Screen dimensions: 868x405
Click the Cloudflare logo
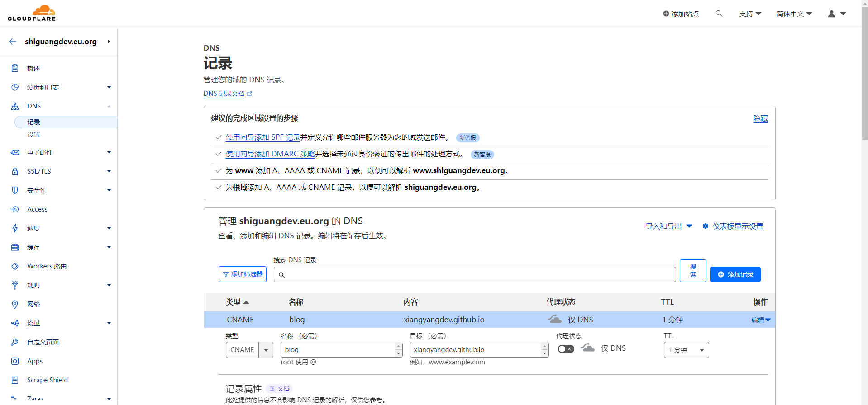click(x=32, y=13)
